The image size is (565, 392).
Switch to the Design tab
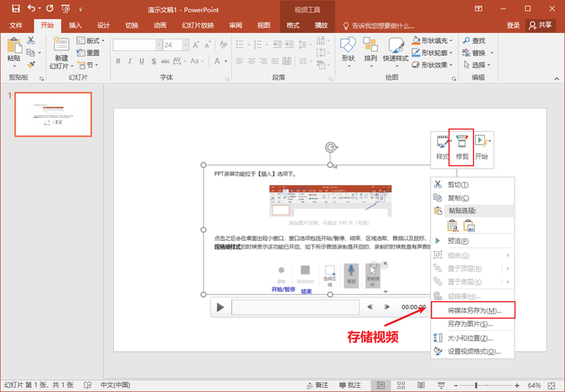(x=104, y=25)
